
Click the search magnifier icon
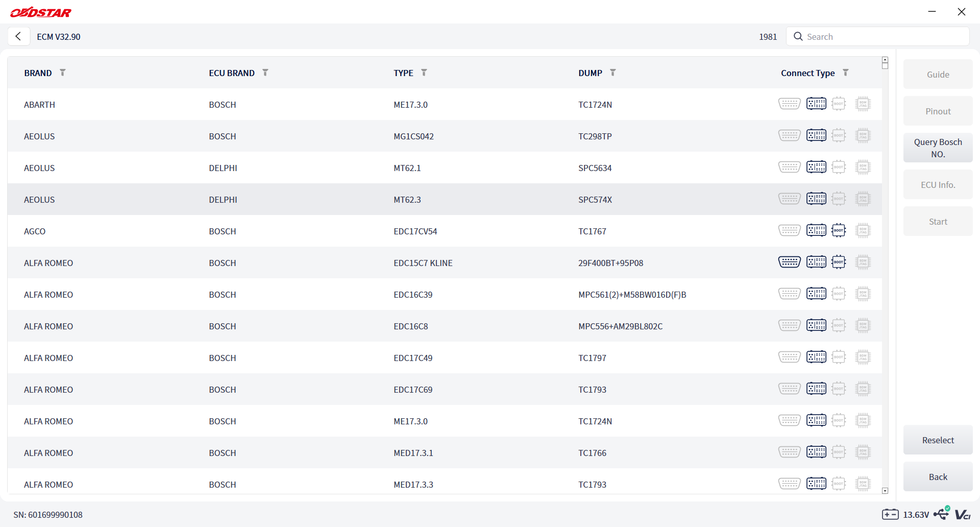coord(798,37)
